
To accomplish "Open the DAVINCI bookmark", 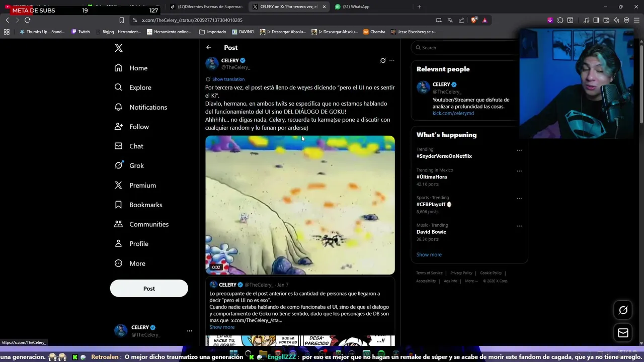I will coord(243,32).
